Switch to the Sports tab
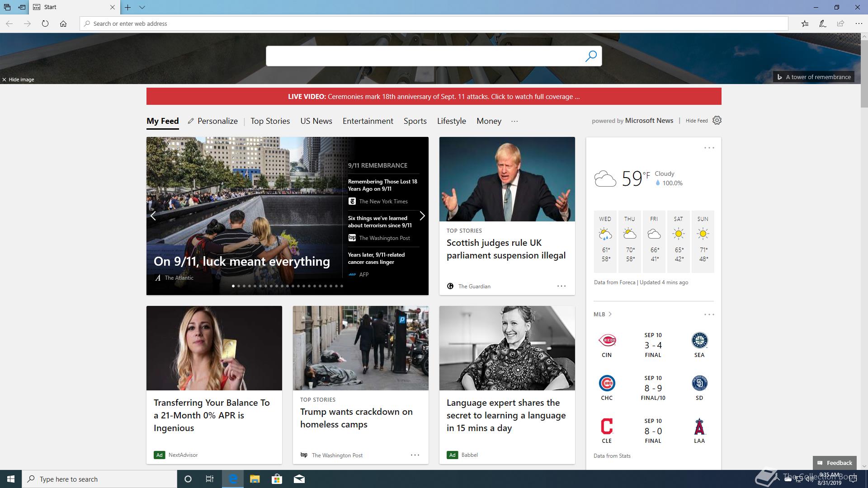The width and height of the screenshot is (868, 488). click(415, 121)
